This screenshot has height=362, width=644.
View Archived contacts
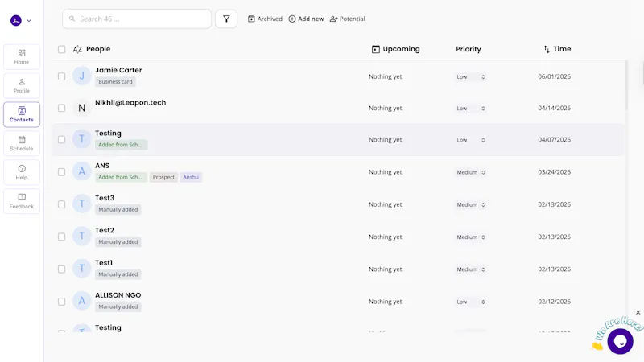point(265,19)
